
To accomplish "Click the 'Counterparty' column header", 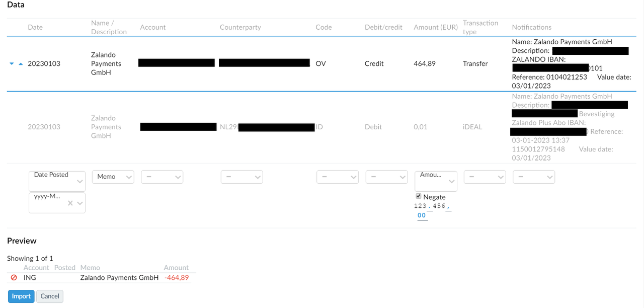I will [240, 27].
